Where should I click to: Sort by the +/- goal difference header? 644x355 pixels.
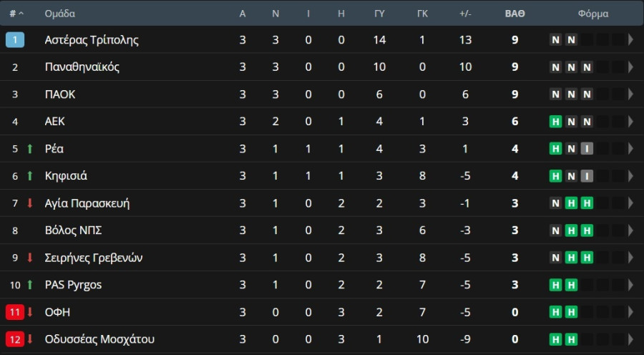(x=465, y=14)
